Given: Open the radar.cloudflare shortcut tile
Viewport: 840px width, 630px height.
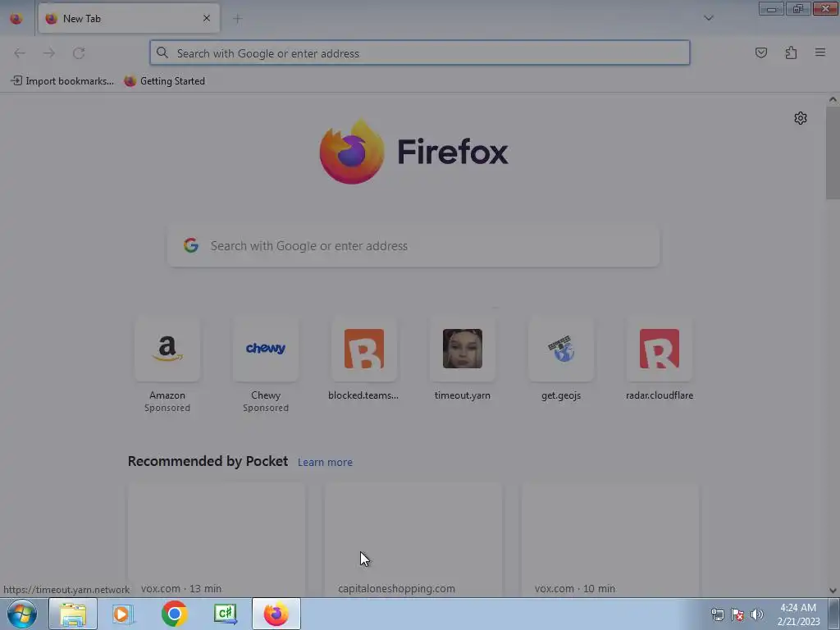Looking at the screenshot, I should (x=660, y=349).
